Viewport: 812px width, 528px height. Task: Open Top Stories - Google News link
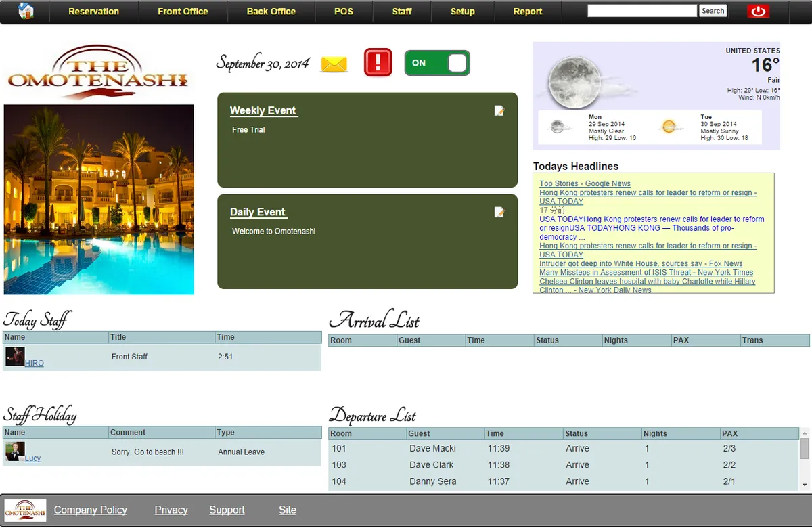[x=585, y=184]
